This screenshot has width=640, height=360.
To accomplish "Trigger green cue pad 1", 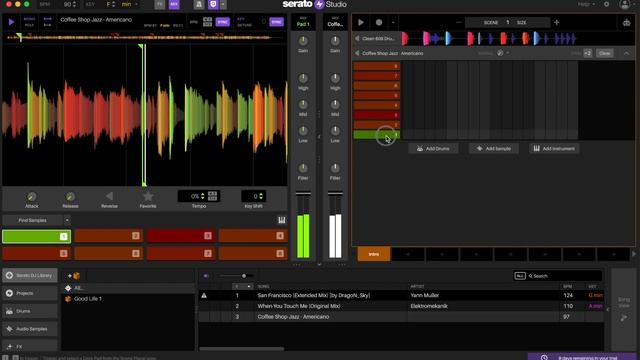I will (36, 236).
